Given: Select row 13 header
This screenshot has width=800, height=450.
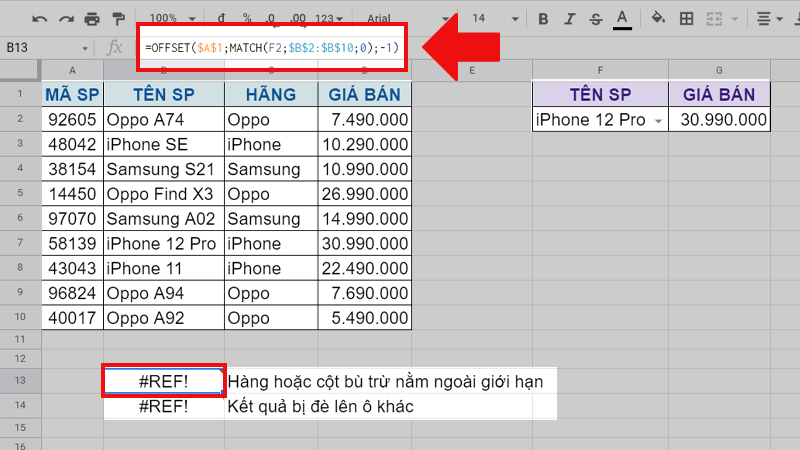Looking at the screenshot, I should 20,381.
